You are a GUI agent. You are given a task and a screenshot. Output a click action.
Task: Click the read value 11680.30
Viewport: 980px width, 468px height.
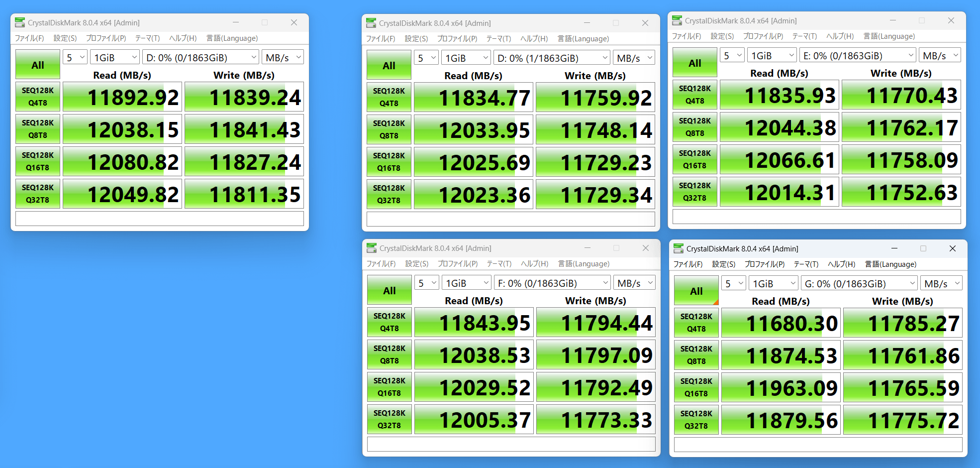[x=781, y=323]
